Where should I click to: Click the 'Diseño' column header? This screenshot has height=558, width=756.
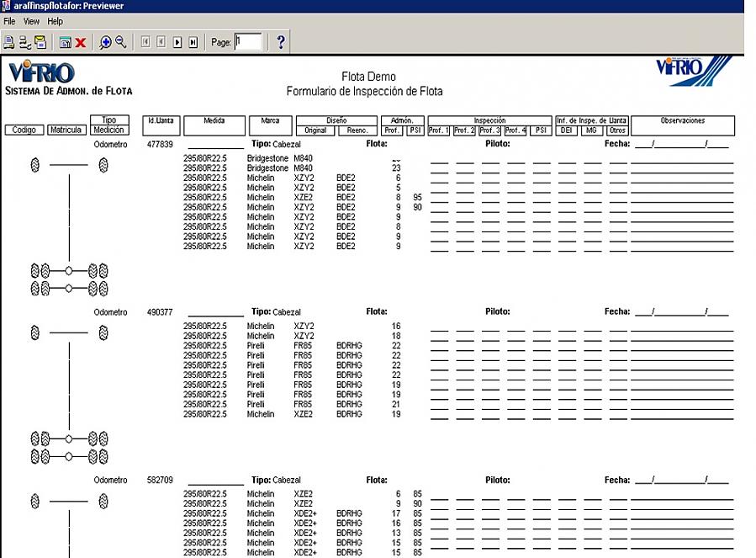point(336,120)
